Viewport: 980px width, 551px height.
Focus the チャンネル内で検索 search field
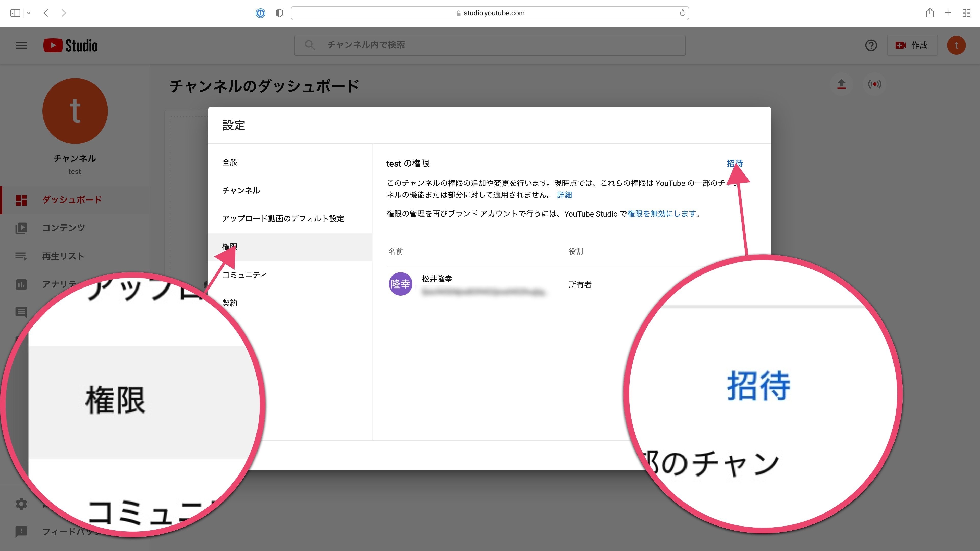click(x=490, y=45)
